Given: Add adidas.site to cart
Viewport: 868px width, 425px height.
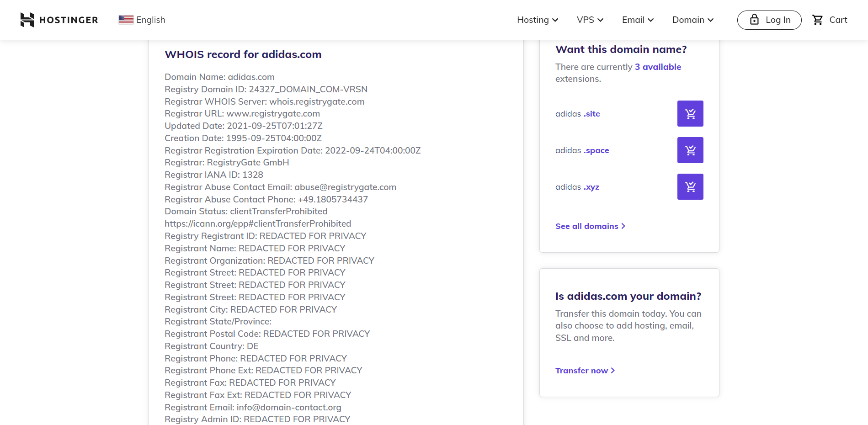Looking at the screenshot, I should point(690,113).
